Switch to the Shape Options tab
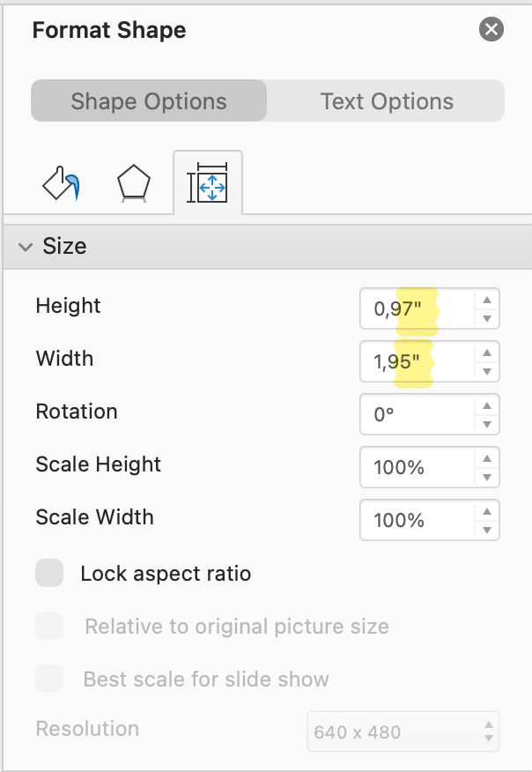This screenshot has width=532, height=772. (149, 101)
